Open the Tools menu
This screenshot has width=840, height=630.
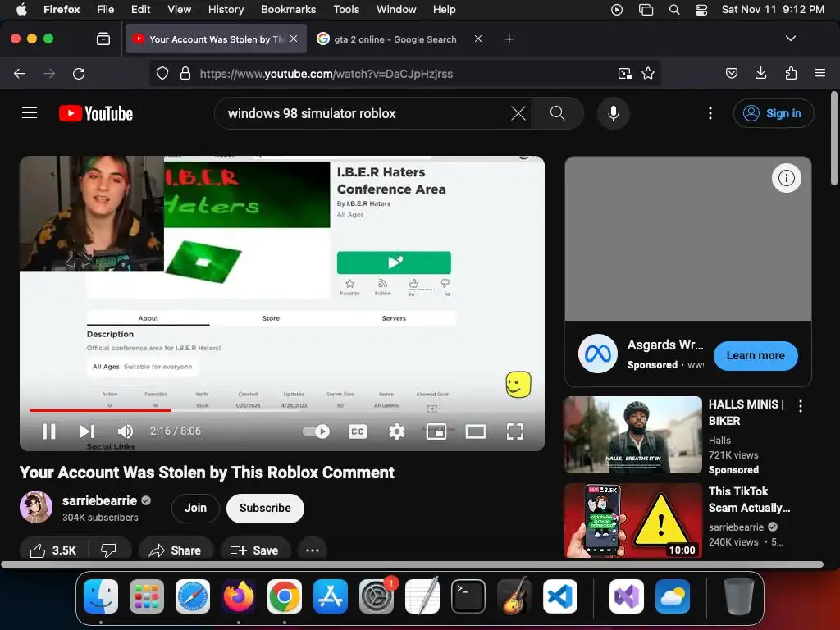pyautogui.click(x=346, y=9)
